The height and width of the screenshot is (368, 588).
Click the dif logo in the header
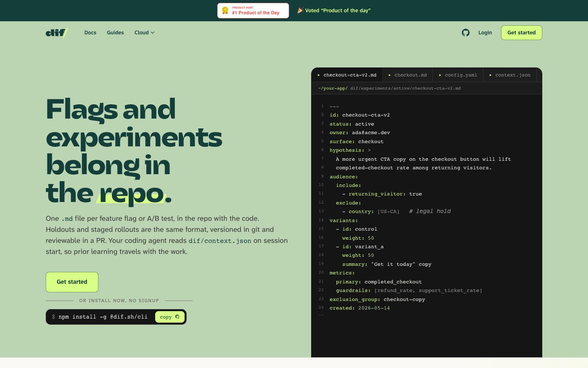click(57, 33)
